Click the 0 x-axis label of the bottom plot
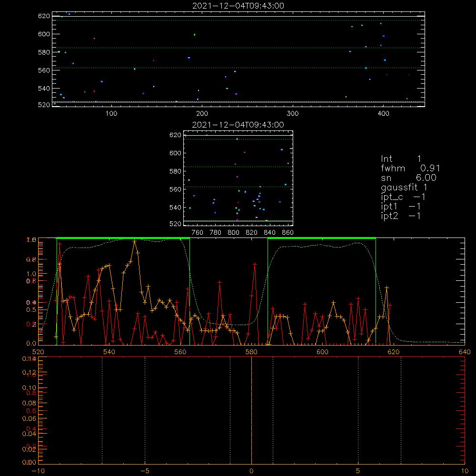The height and width of the screenshot is (476, 476). pos(251,471)
